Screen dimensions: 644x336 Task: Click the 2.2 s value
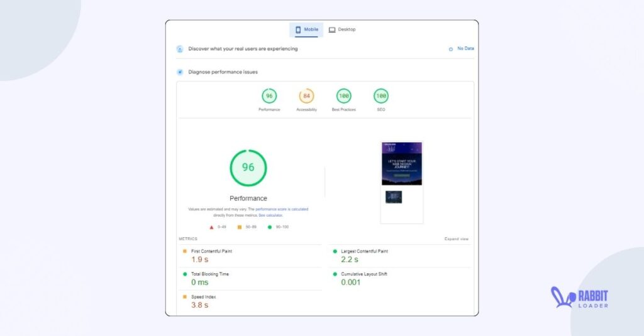coord(350,259)
